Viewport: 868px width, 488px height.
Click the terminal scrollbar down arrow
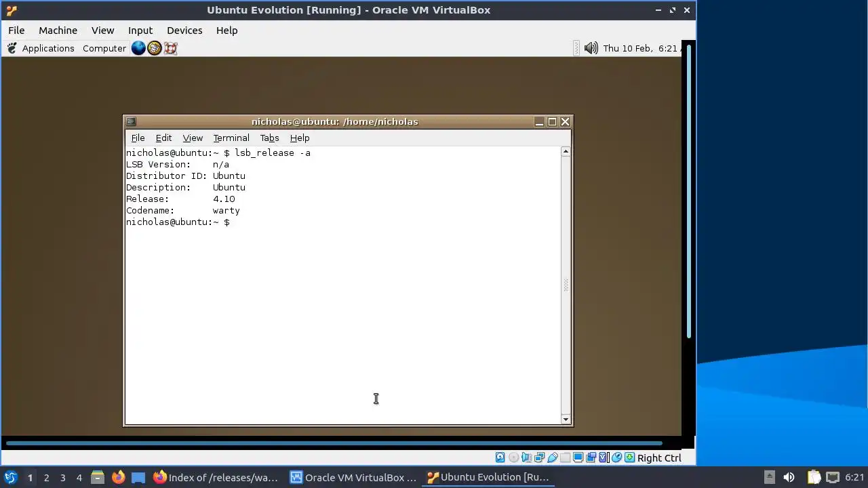pos(566,420)
